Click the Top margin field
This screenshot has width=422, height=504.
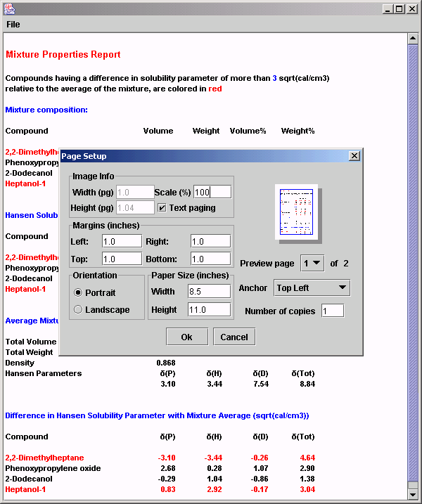122,259
